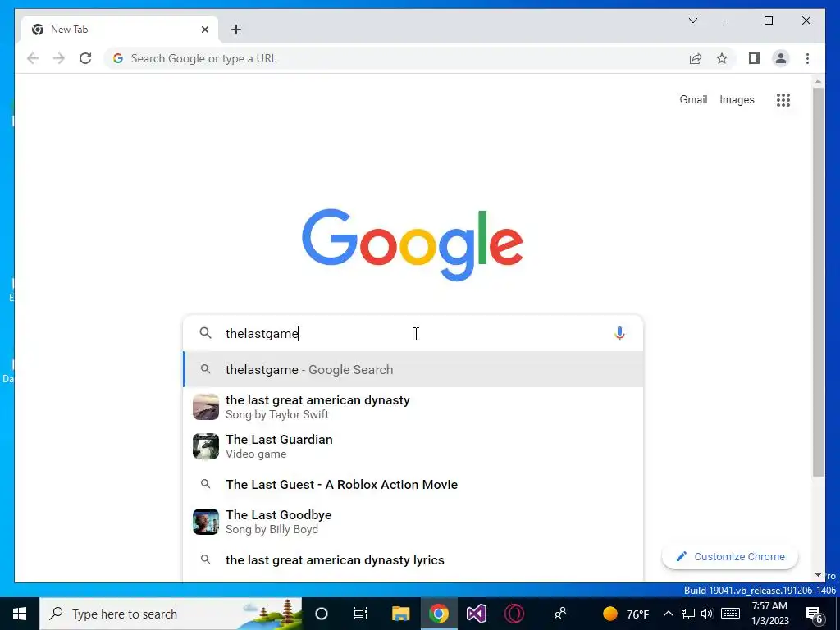Choose suggestion the last great american dynasty
Image resolution: width=840 pixels, height=630 pixels.
(x=413, y=407)
